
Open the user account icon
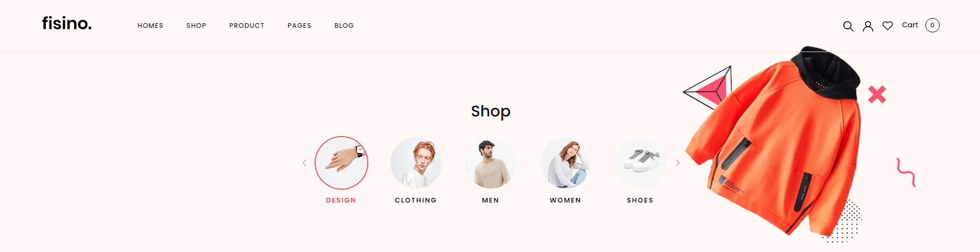pos(868,26)
